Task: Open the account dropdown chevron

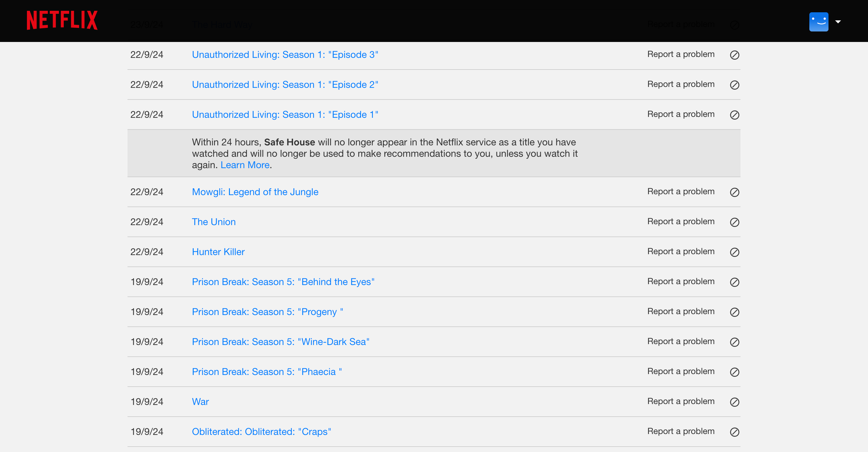Action: [838, 21]
